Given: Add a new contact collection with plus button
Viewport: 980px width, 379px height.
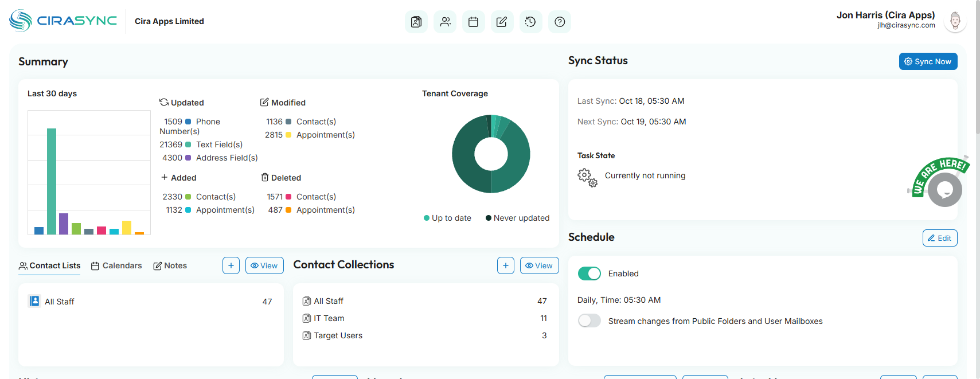Looking at the screenshot, I should tap(506, 265).
